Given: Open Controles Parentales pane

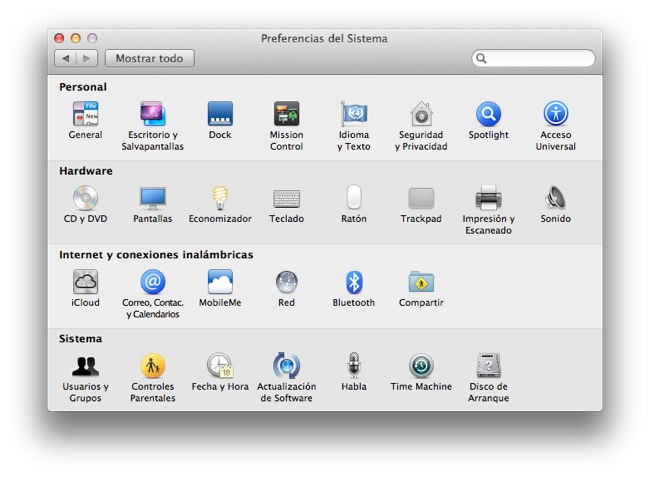Looking at the screenshot, I should [153, 366].
